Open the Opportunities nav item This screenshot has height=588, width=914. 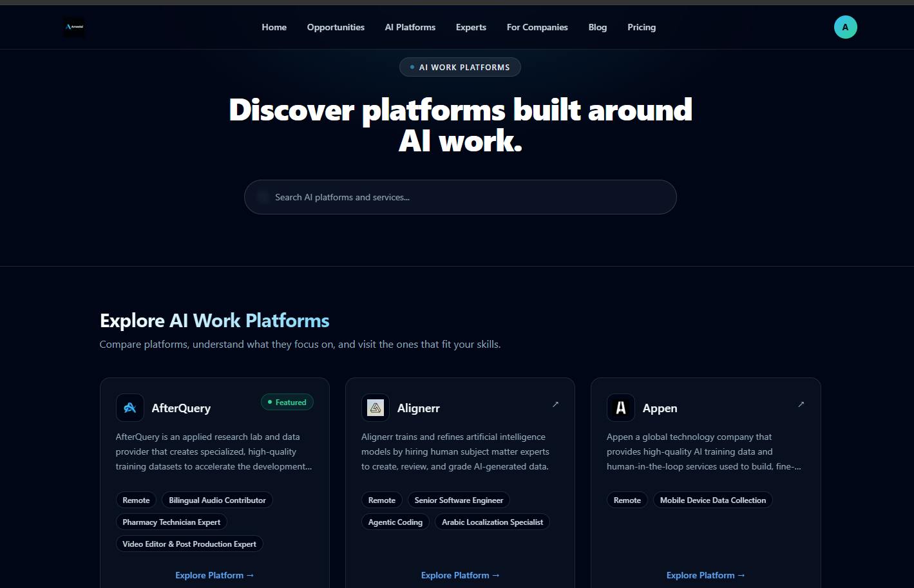point(336,27)
